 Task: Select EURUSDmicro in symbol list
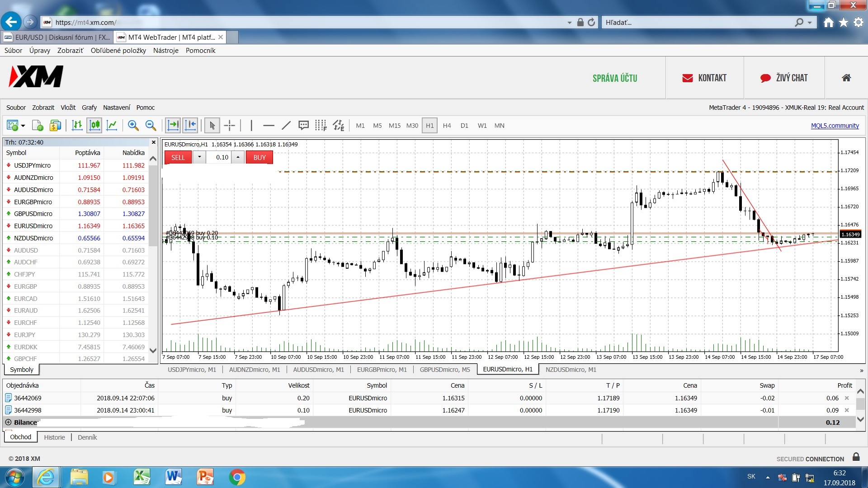point(33,226)
